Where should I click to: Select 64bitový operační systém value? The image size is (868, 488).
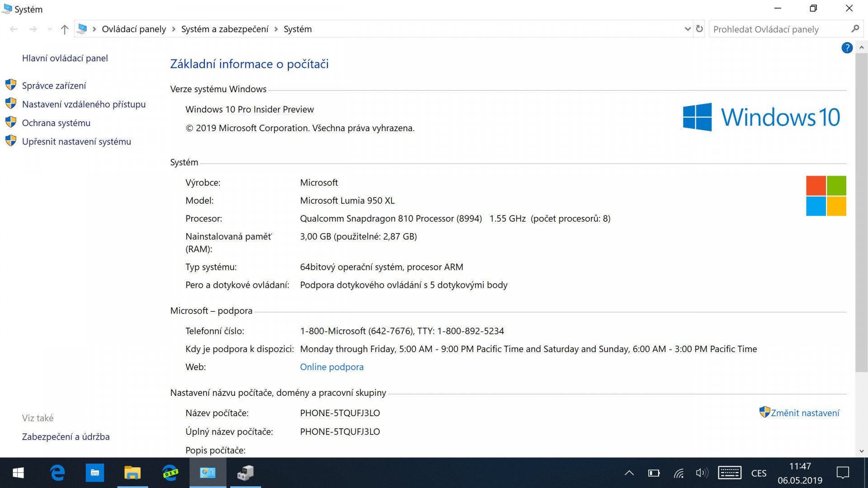tap(382, 267)
